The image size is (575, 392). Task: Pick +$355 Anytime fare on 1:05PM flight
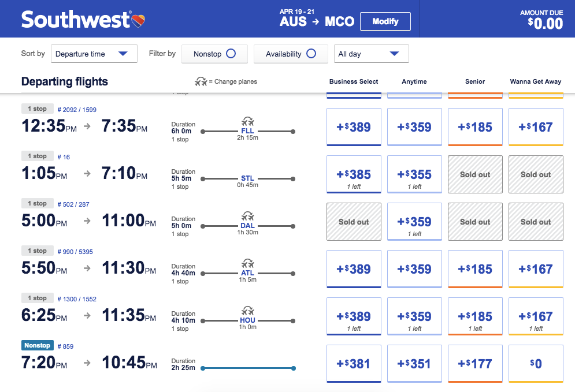click(414, 174)
